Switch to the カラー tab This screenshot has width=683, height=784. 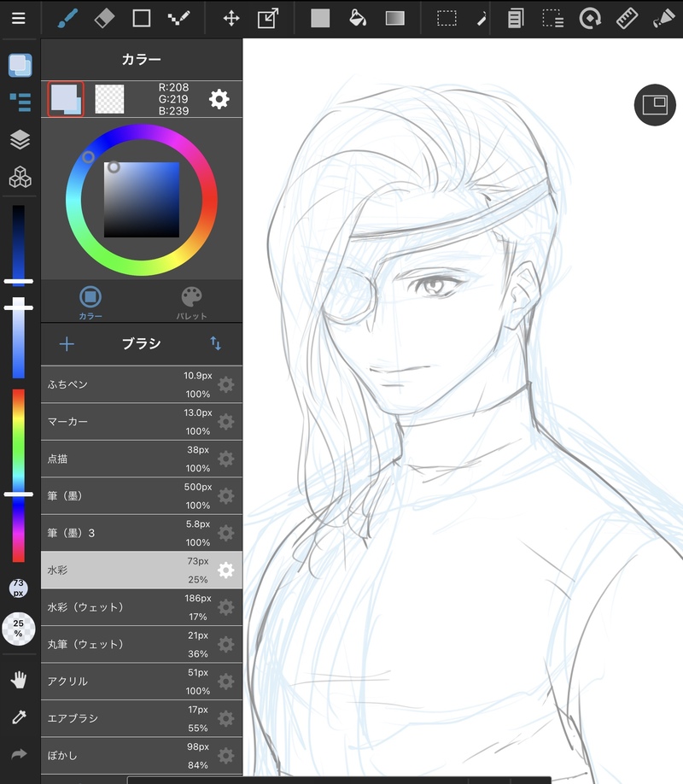point(90,303)
